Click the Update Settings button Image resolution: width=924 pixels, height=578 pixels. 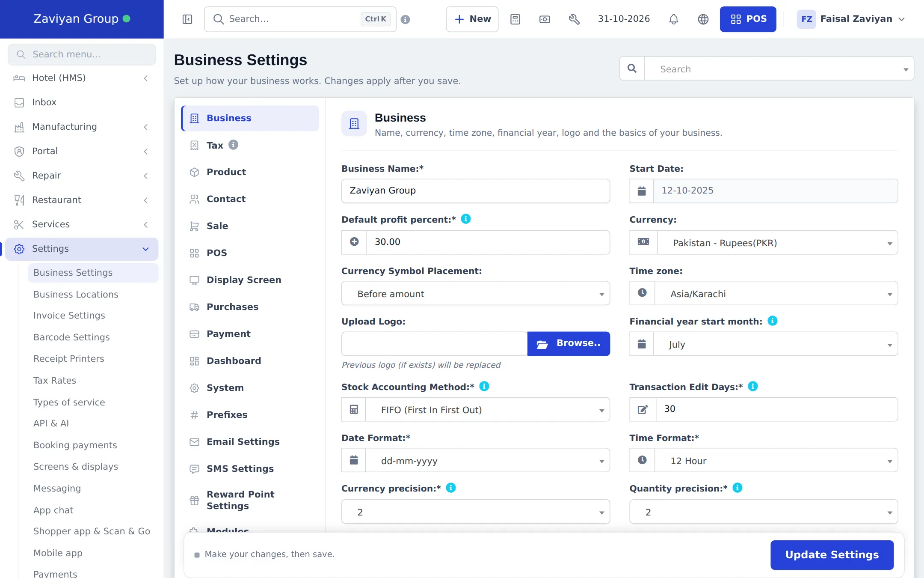point(832,555)
